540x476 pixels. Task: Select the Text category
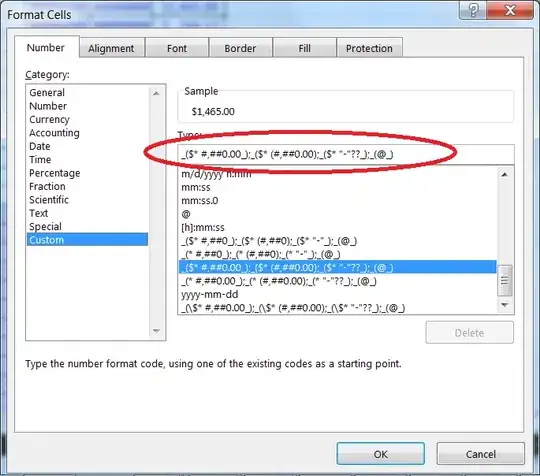coord(87,213)
